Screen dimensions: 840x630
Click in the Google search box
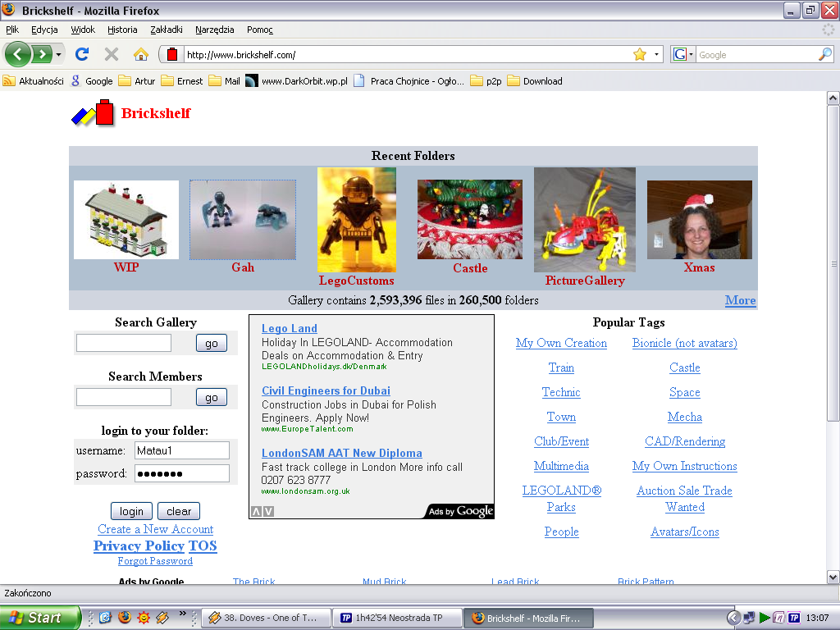point(757,55)
